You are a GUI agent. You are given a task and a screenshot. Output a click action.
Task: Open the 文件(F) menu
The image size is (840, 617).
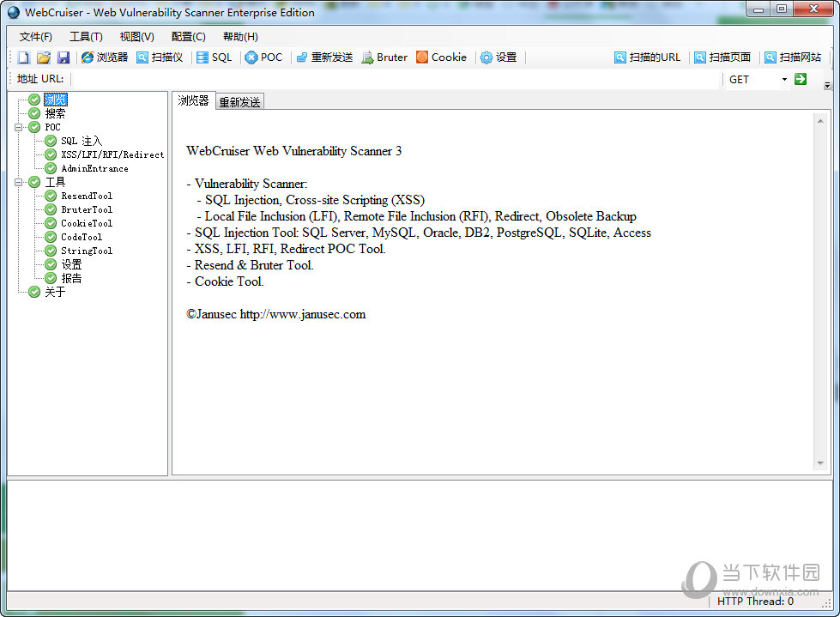coord(36,36)
